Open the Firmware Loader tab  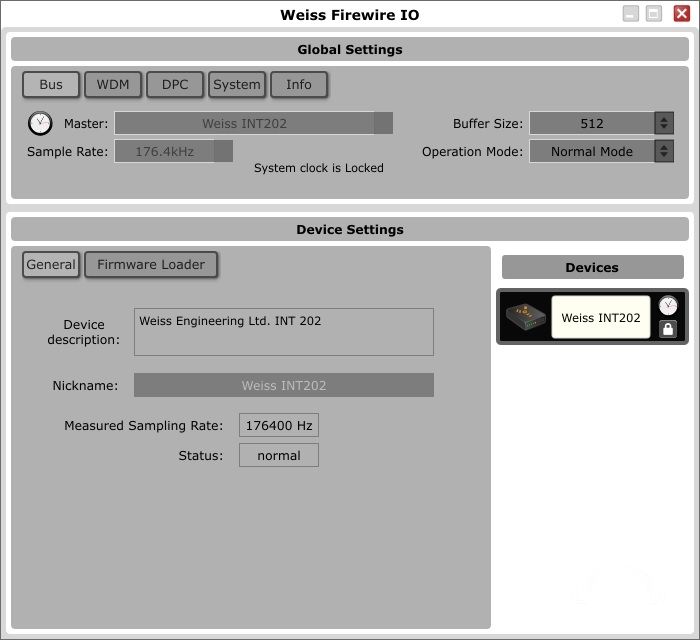click(x=151, y=265)
